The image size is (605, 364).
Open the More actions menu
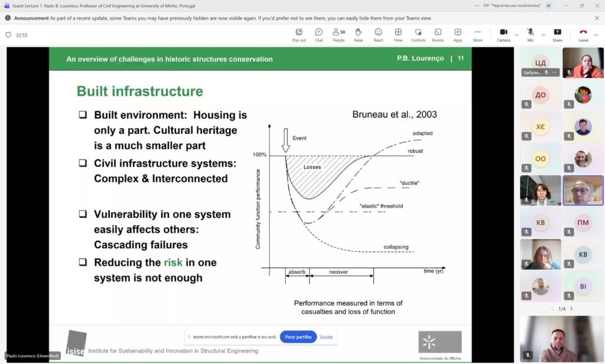[477, 34]
